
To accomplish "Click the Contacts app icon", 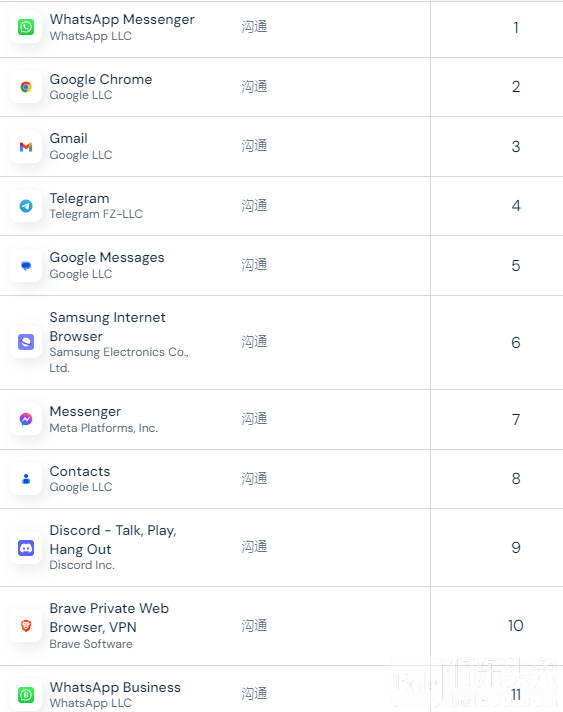I will 26,479.
